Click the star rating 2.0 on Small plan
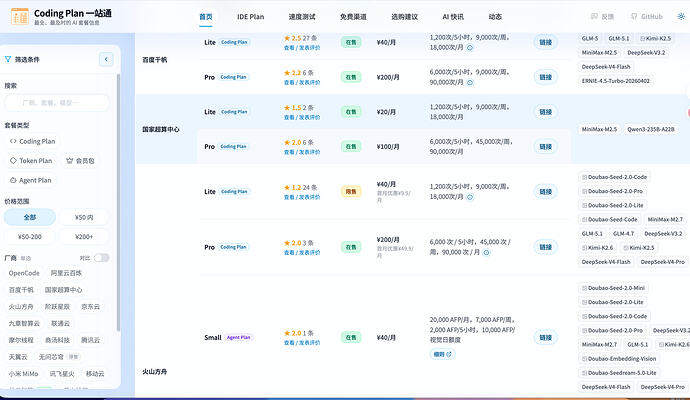The image size is (690, 400). pos(293,333)
